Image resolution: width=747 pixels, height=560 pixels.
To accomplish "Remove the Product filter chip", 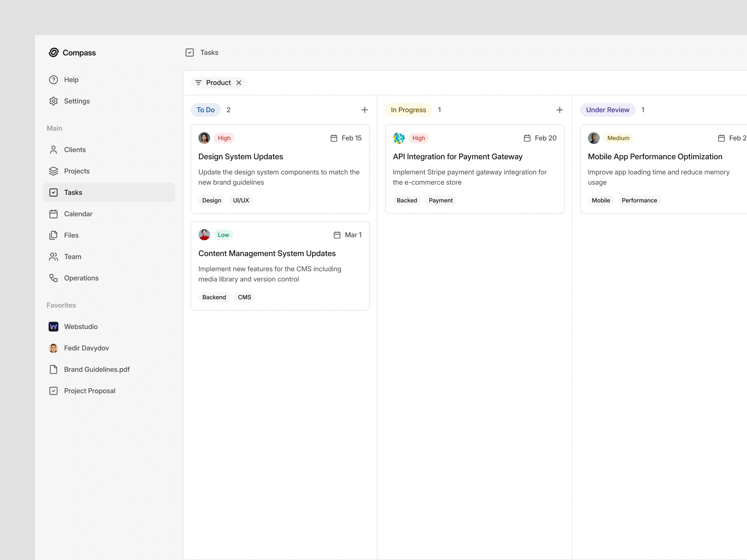I will click(239, 83).
